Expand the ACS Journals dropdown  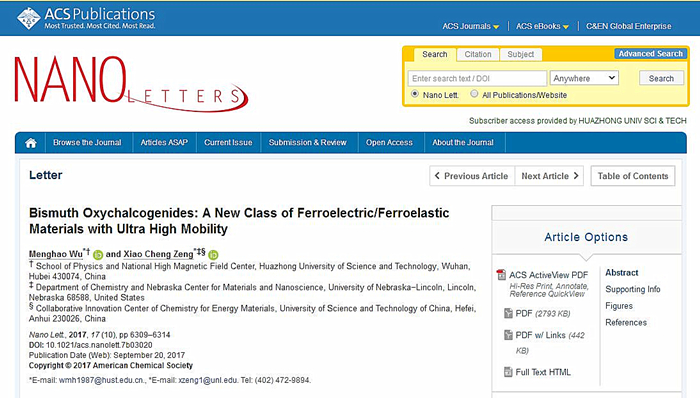[471, 26]
